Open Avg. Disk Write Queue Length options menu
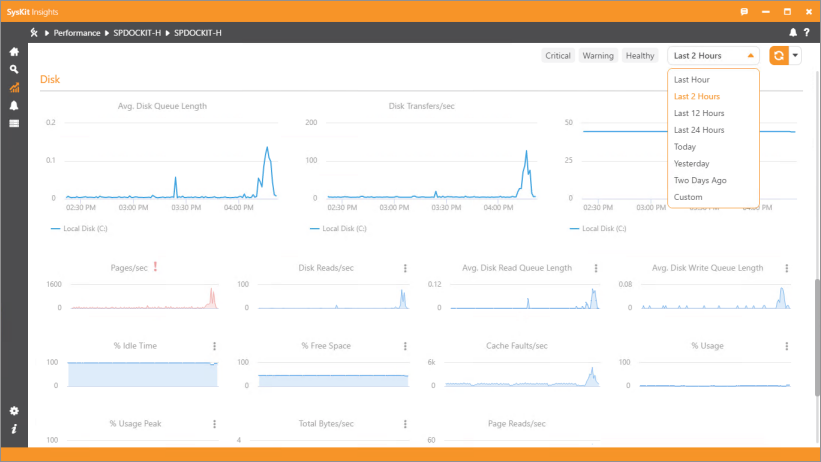821x462 pixels. point(786,268)
